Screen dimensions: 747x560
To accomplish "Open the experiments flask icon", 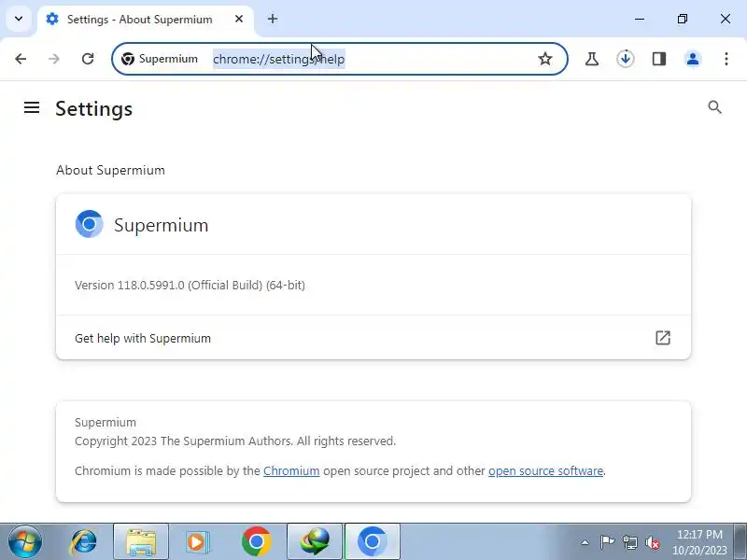I will click(592, 59).
